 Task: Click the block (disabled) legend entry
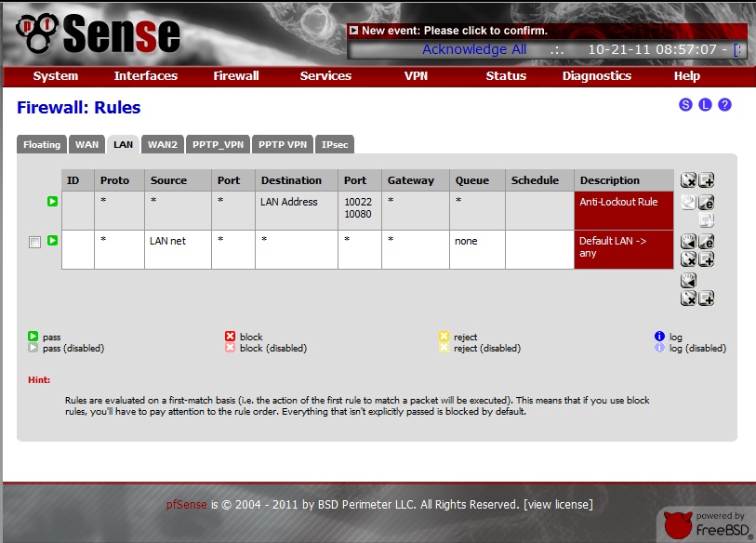tap(266, 348)
